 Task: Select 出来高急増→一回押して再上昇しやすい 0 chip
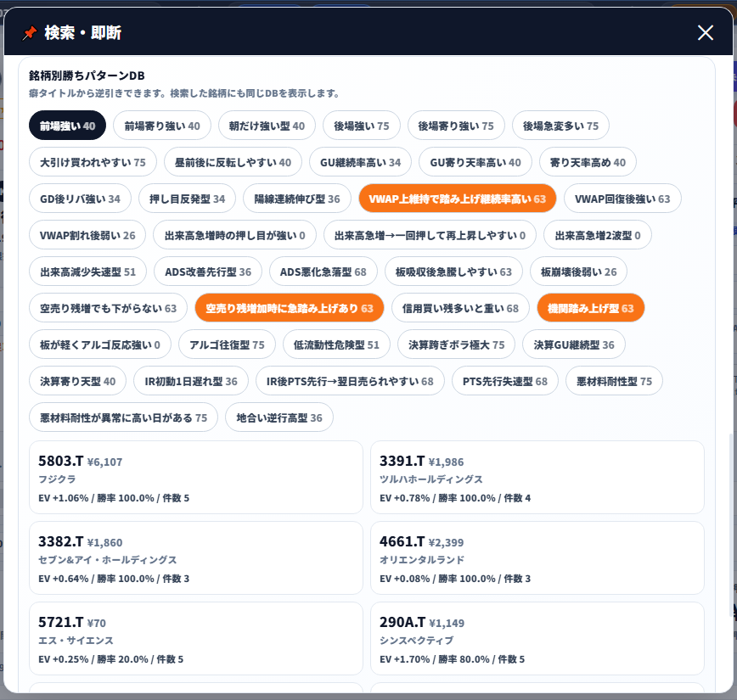point(430,235)
